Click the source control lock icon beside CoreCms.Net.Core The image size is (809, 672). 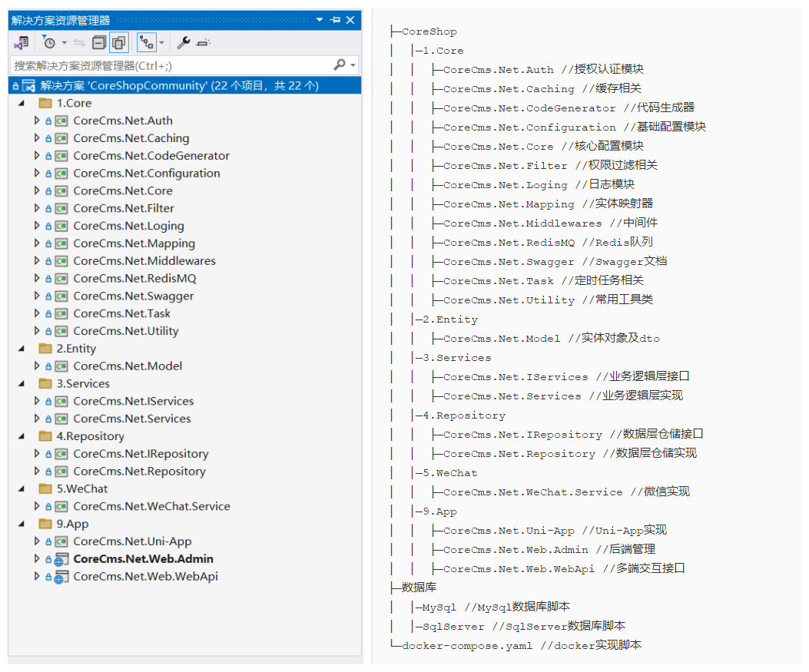[48, 191]
